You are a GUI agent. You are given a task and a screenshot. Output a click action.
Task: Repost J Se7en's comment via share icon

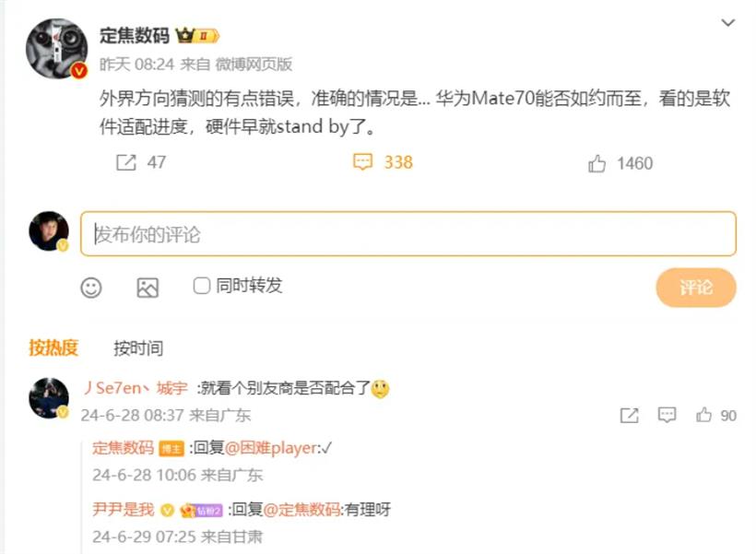[x=629, y=415]
